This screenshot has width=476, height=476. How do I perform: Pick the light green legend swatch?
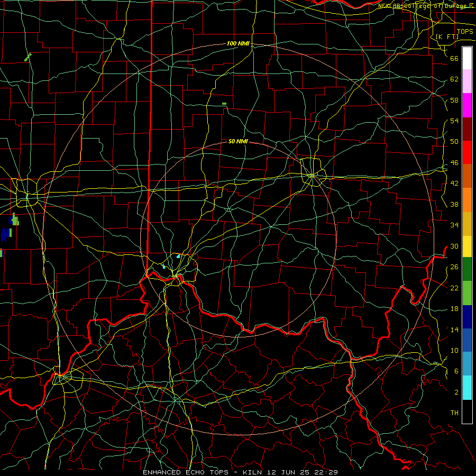pyautogui.click(x=467, y=293)
